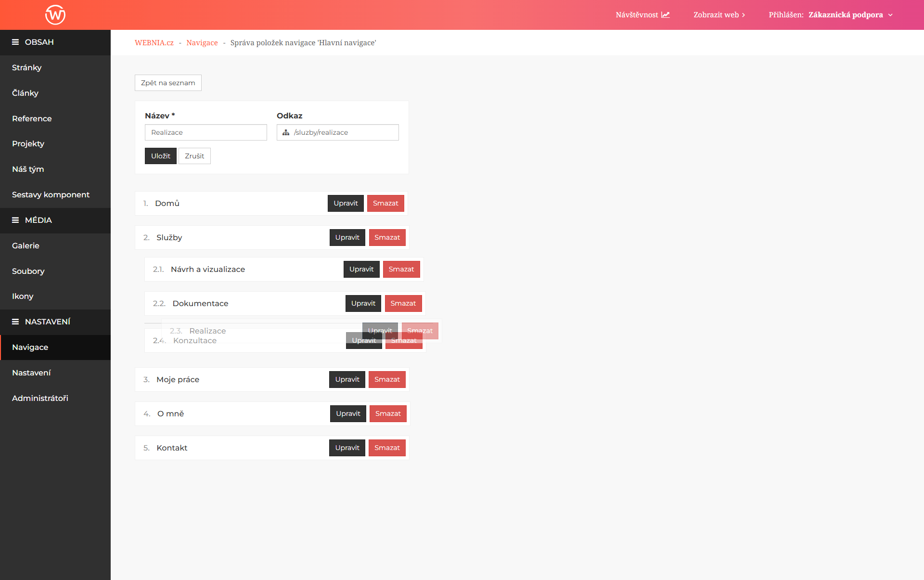Viewport: 924px width, 580px height.
Task: Open Sestavy komponent section
Action: 55,195
